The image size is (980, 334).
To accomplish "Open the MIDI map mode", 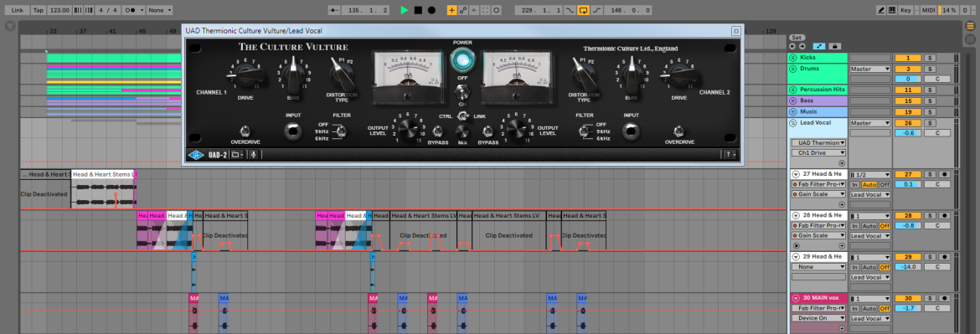I will coord(930,10).
